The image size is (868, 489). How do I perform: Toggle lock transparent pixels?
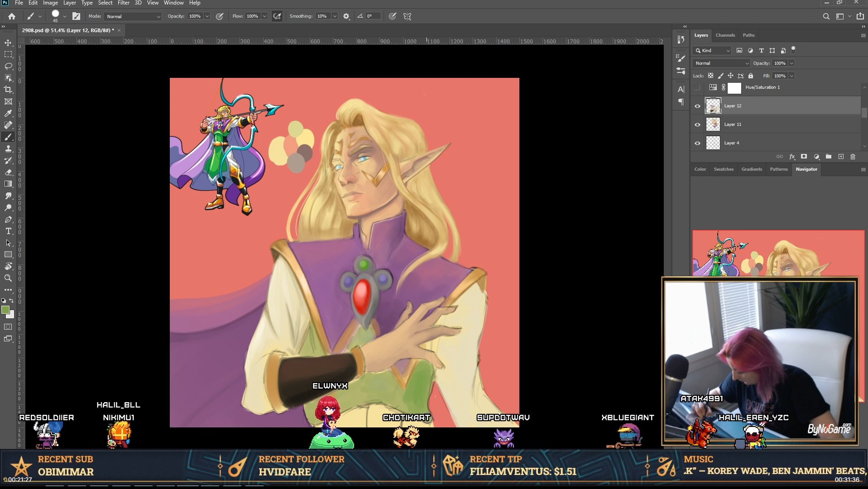click(x=711, y=76)
